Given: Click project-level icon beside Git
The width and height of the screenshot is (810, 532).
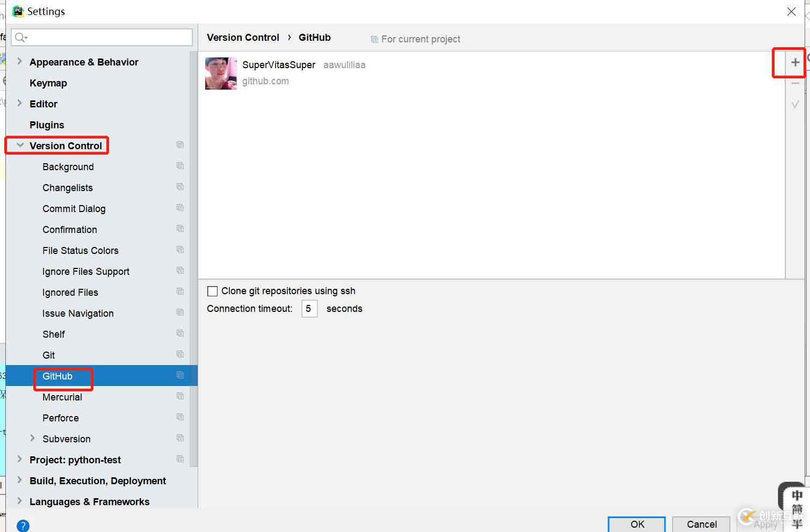Looking at the screenshot, I should [180, 354].
